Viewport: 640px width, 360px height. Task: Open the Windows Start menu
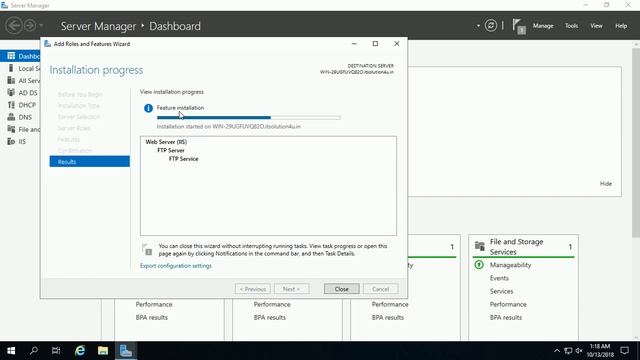tap(11, 351)
